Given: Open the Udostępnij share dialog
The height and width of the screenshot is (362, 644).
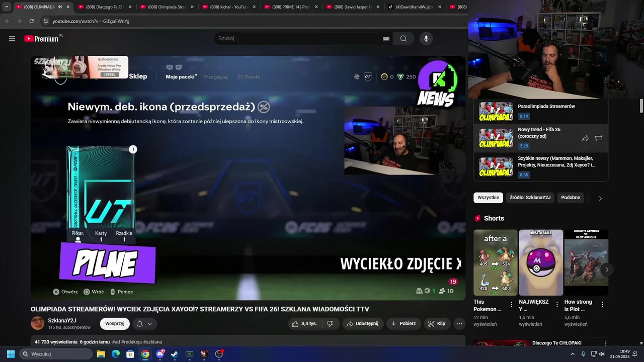Looking at the screenshot, I should [x=363, y=324].
